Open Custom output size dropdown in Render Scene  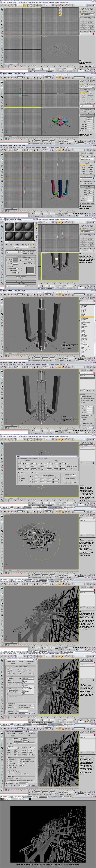13,748
